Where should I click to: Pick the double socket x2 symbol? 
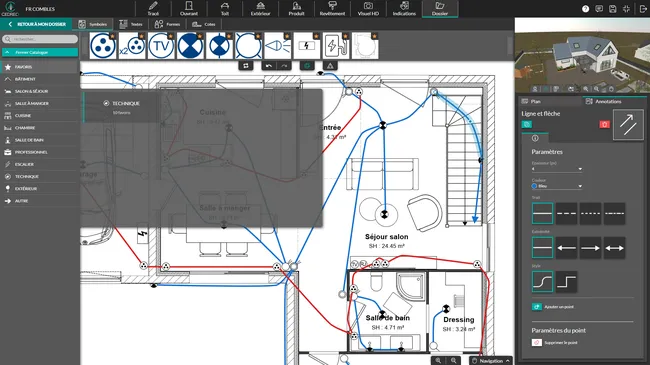click(x=132, y=46)
